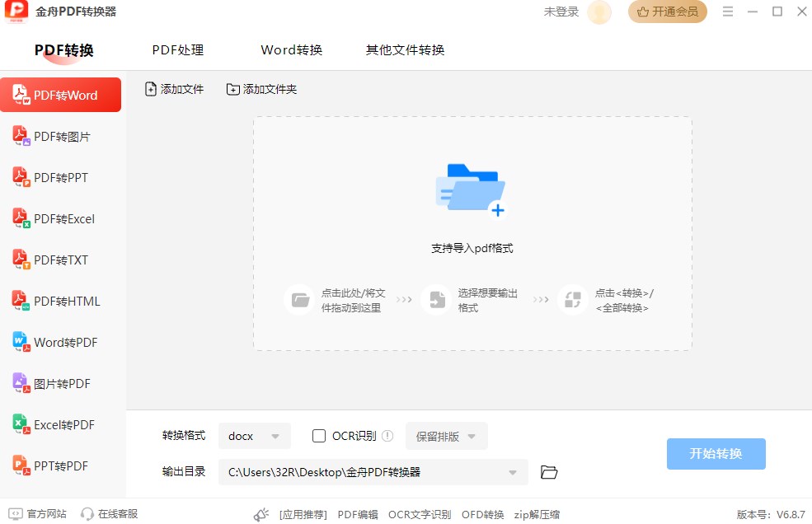Viewport: 812px width, 524px height.
Task: Switch to PDF转PPT in the sidebar
Action: [x=55, y=177]
